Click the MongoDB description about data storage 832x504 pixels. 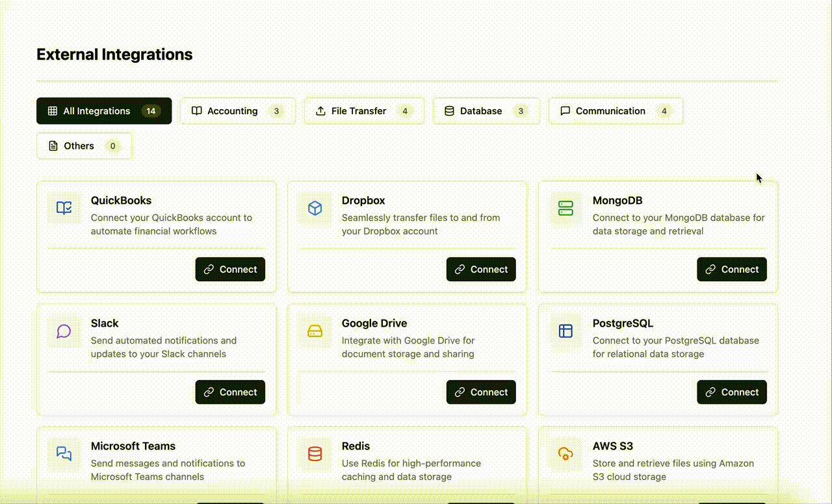pyautogui.click(x=679, y=225)
